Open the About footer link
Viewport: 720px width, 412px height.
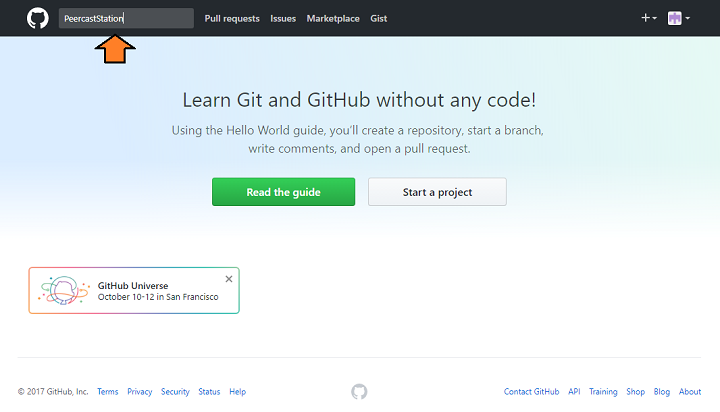[690, 392]
